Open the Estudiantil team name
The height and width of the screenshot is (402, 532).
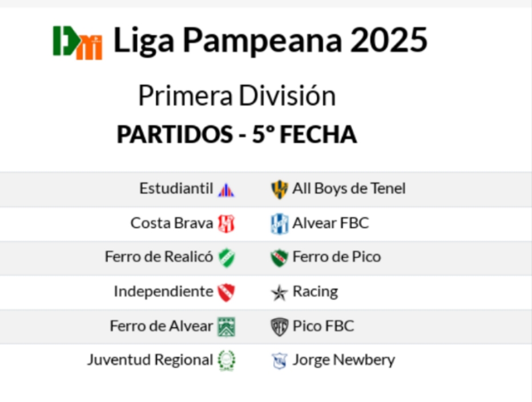176,188
